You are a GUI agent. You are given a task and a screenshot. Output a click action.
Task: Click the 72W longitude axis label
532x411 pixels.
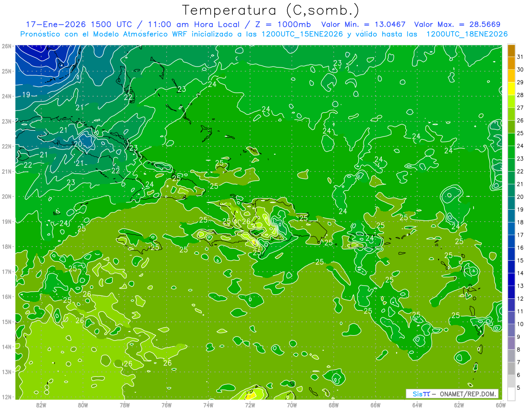[x=250, y=405]
